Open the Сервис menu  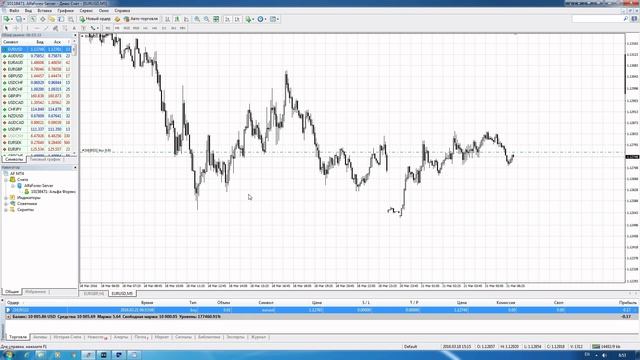(86, 11)
